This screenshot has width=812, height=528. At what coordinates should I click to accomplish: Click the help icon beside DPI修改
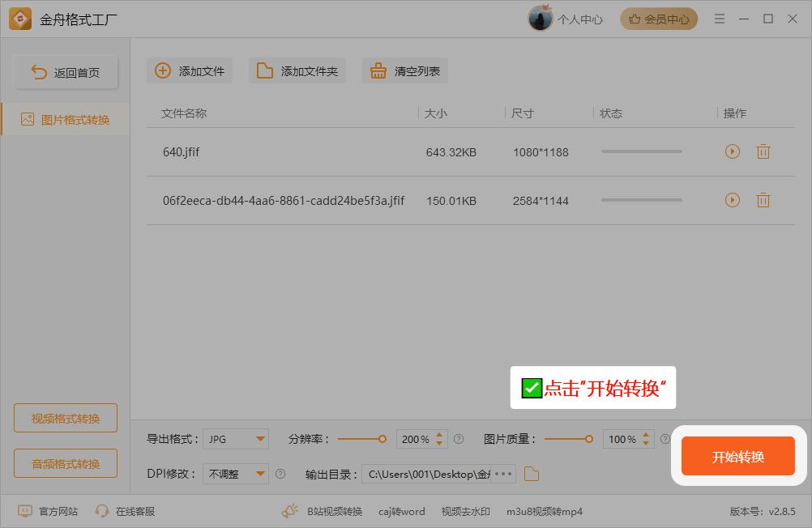click(280, 474)
